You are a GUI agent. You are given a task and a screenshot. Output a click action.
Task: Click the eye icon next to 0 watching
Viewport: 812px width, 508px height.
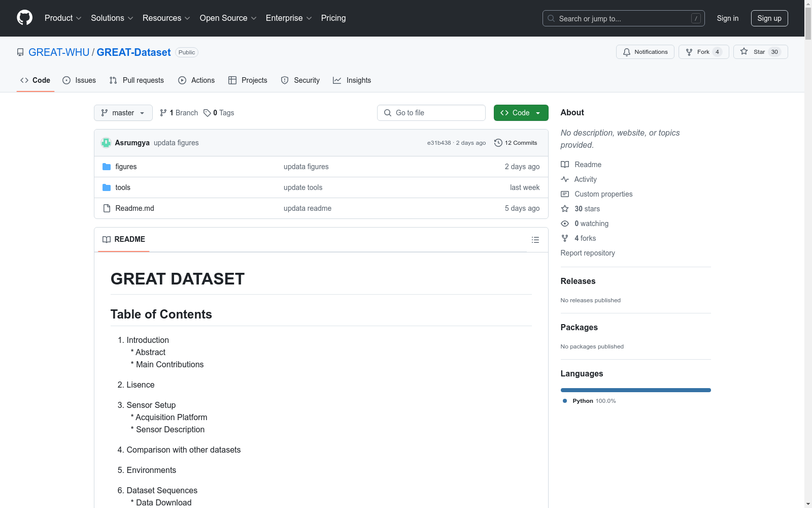565,224
